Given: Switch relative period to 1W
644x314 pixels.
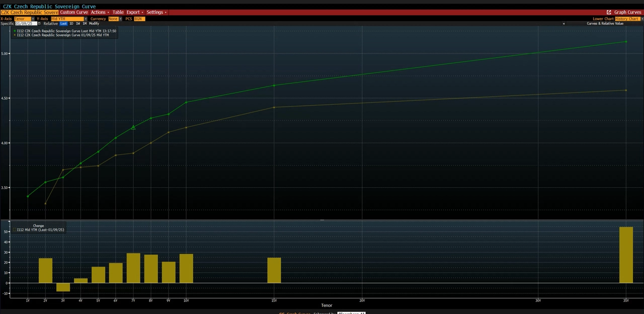Looking at the screenshot, I should click(77, 24).
